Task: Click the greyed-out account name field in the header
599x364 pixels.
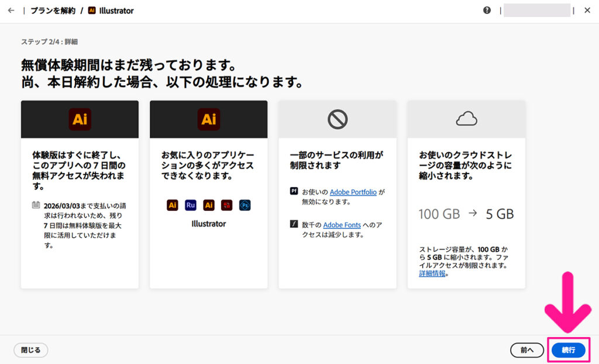Action: 536,11
